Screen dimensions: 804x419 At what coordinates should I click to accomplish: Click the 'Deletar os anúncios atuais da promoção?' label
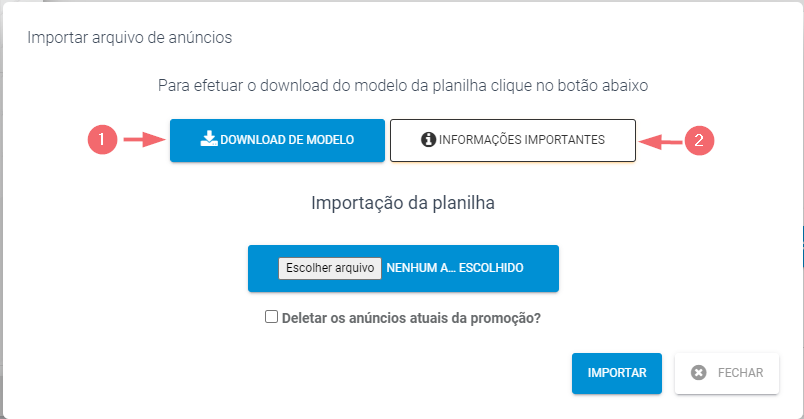click(411, 318)
